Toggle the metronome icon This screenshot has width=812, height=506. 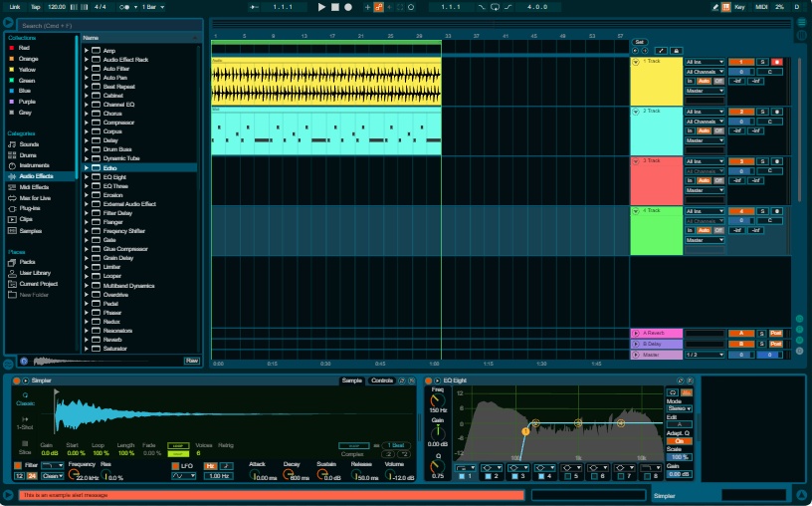(x=124, y=7)
